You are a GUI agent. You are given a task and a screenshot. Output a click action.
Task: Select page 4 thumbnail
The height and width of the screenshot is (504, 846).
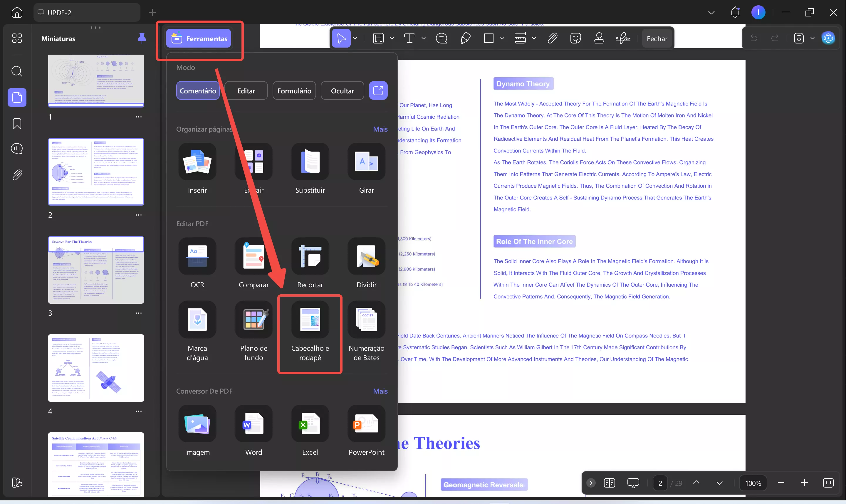pos(96,368)
